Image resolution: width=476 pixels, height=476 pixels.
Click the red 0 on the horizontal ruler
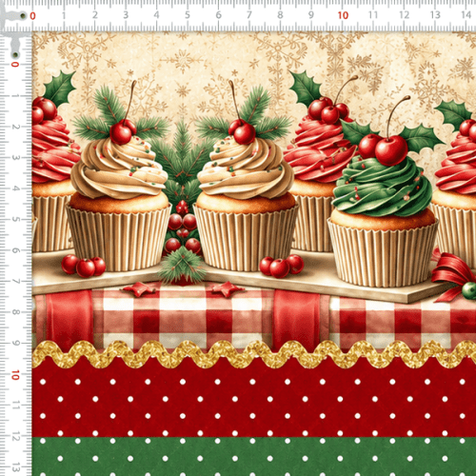32,15
